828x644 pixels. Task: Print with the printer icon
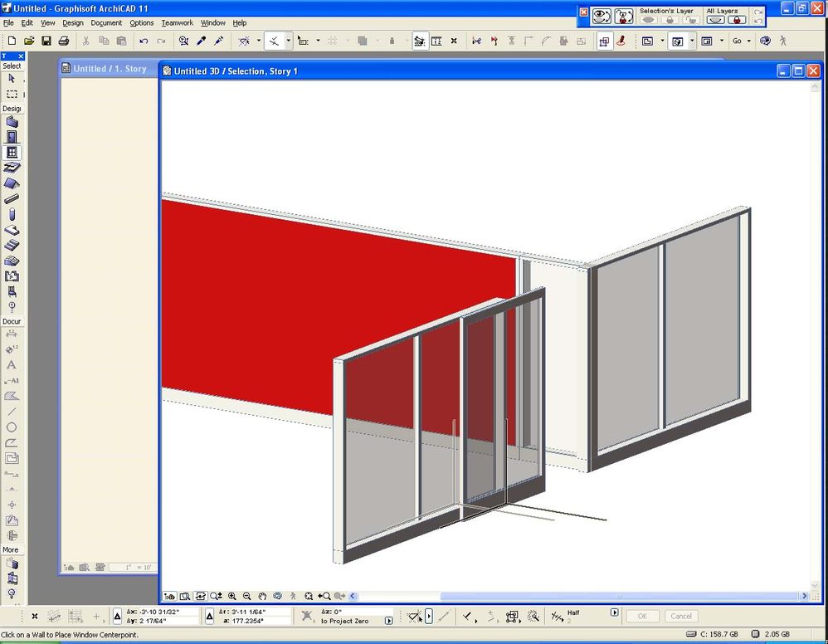64,41
